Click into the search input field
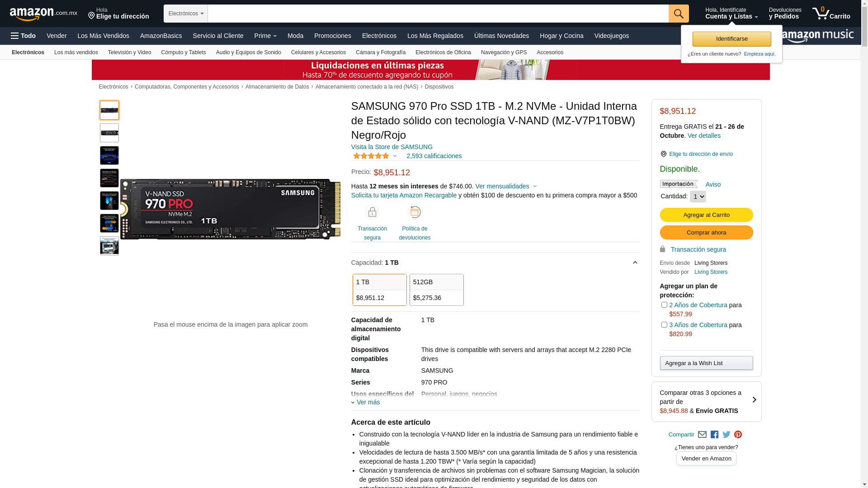868x488 pixels. 438,14
